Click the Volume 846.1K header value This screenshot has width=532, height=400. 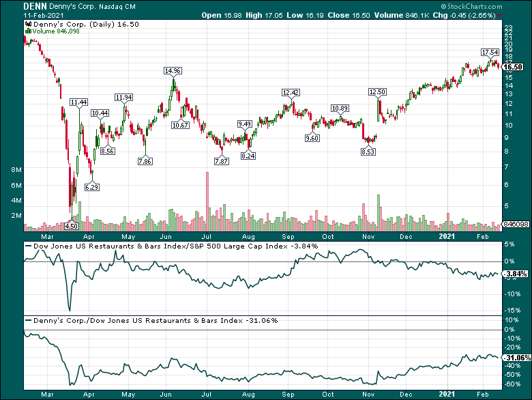pos(402,15)
